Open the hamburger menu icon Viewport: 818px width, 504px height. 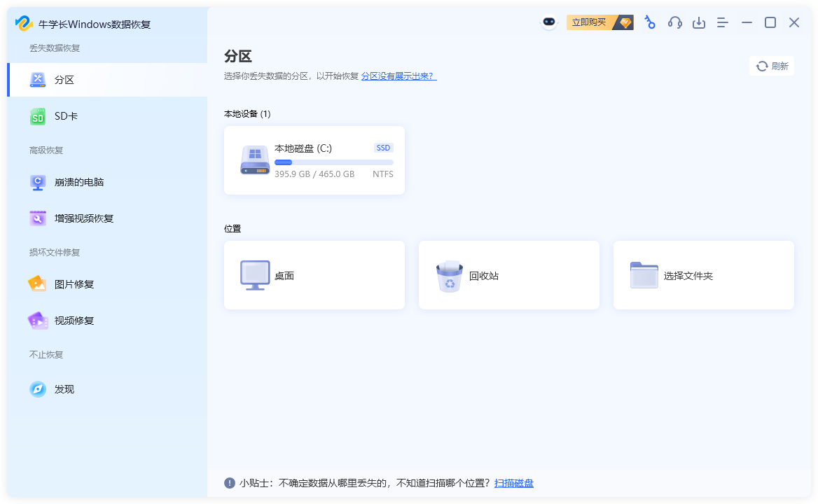(723, 22)
